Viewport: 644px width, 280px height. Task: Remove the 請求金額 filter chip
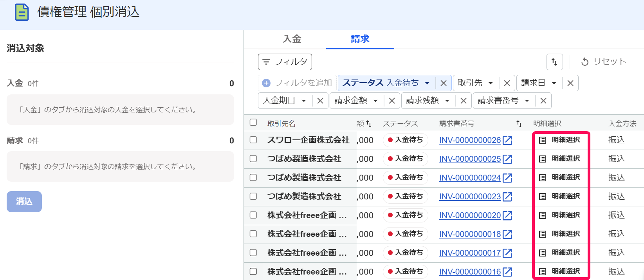[391, 101]
